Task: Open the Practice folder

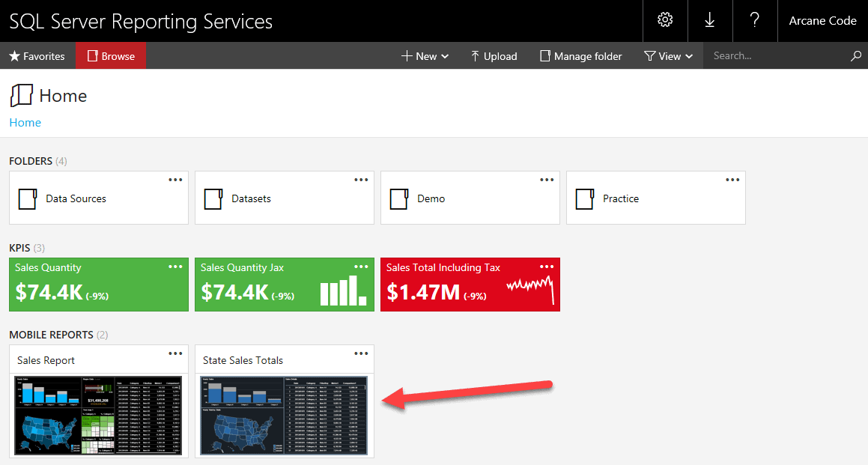Action: pyautogui.click(x=656, y=198)
